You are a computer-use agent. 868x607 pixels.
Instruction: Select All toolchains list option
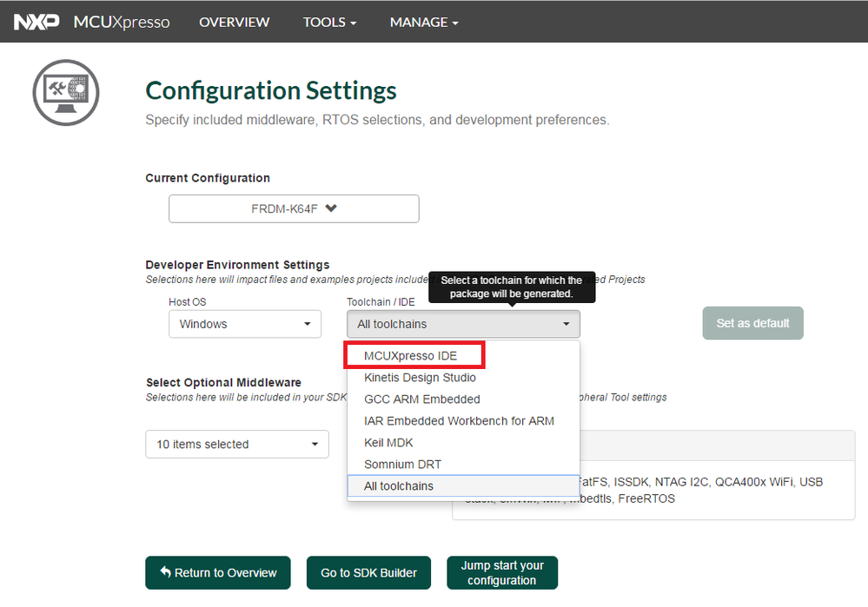pyautogui.click(x=399, y=486)
